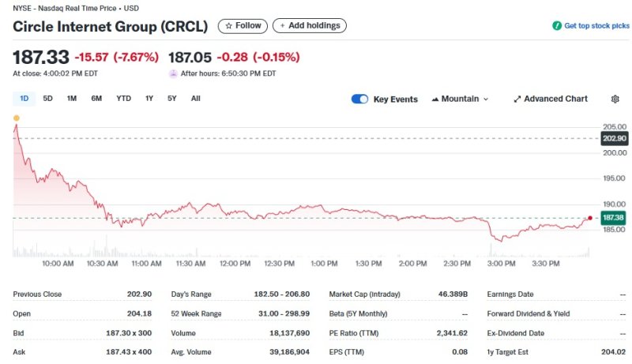Show the All time range chart
Image resolution: width=632 pixels, height=364 pixels.
click(x=195, y=99)
